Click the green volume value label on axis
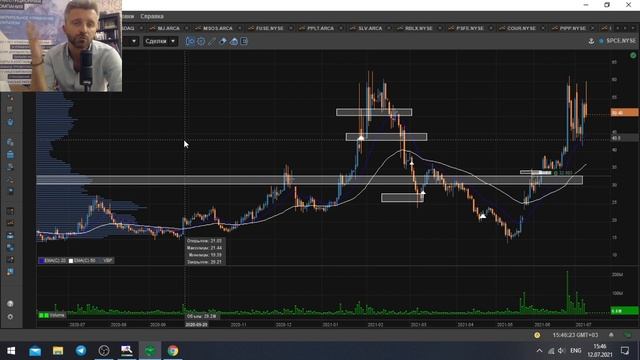This screenshot has height=360, width=640. pos(624,311)
